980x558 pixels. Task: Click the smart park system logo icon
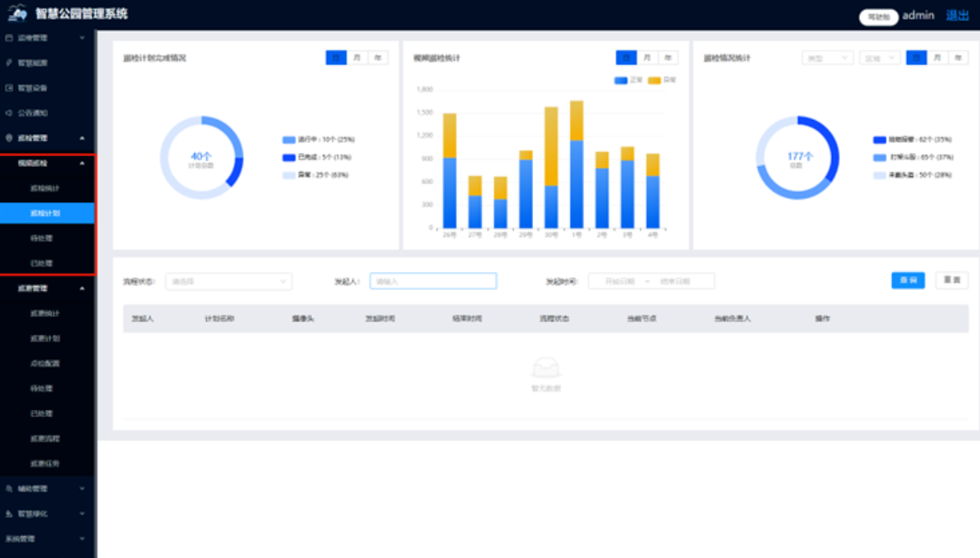click(17, 14)
